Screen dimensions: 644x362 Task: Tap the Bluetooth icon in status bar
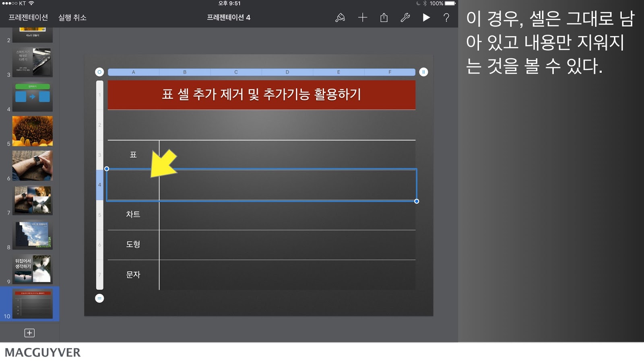pyautogui.click(x=425, y=3)
